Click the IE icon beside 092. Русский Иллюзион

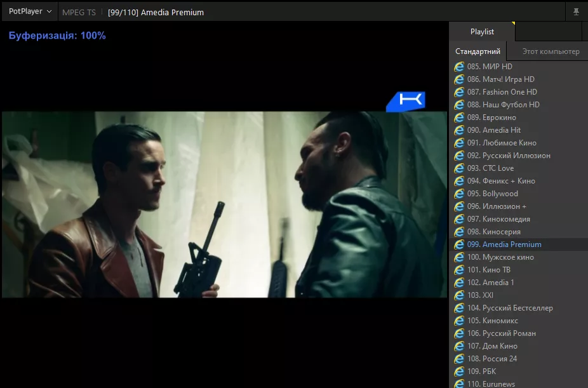[x=459, y=156]
